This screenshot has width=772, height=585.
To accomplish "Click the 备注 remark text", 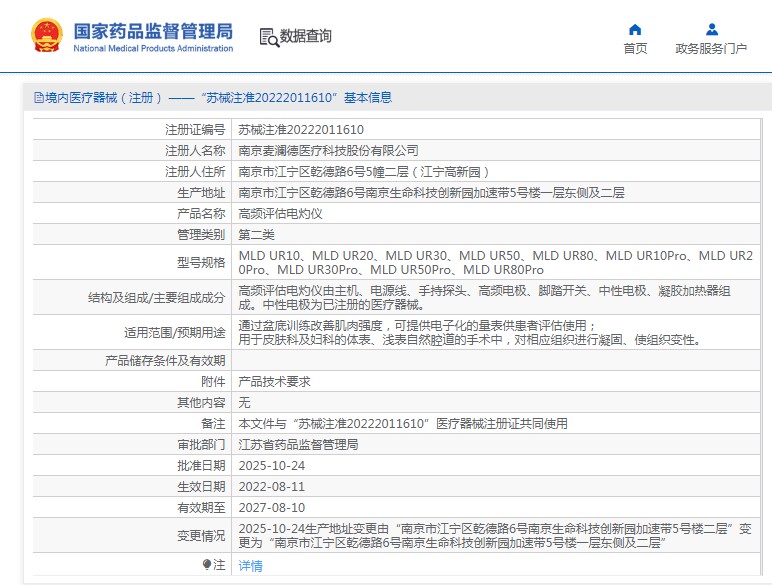I will pyautogui.click(x=403, y=423).
